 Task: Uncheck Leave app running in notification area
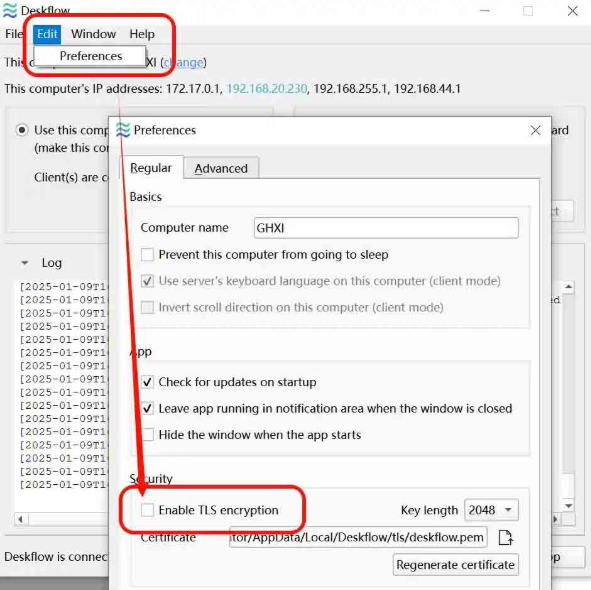147,408
